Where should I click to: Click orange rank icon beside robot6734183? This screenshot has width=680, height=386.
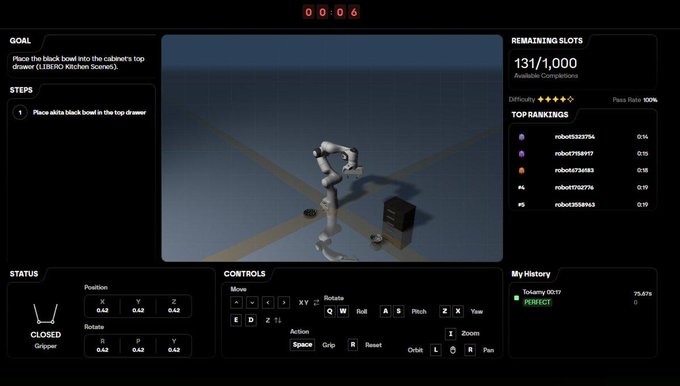(x=522, y=170)
